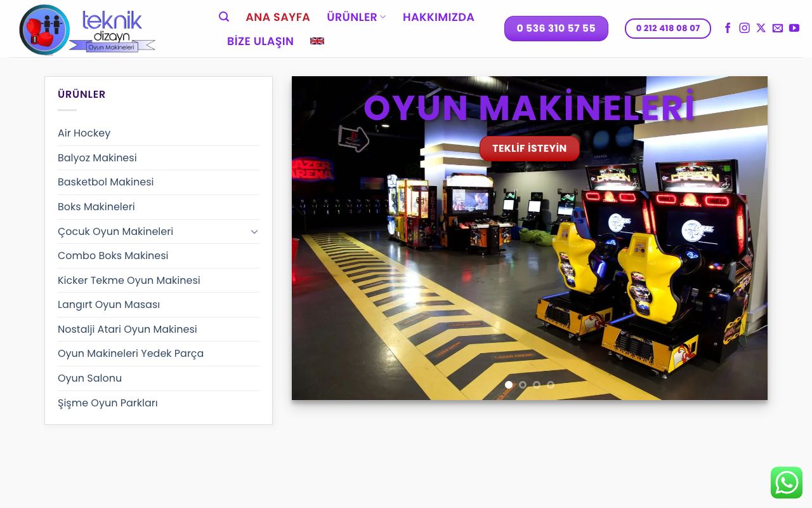Open Oyun Makineleri Yedek Parça category
Screen dimensions: 812x508
click(x=131, y=354)
